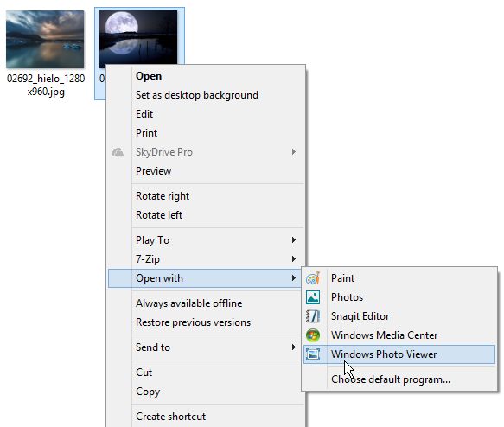Choose Open from the context menu
Viewport: 504px width, 427px height.
[206, 76]
